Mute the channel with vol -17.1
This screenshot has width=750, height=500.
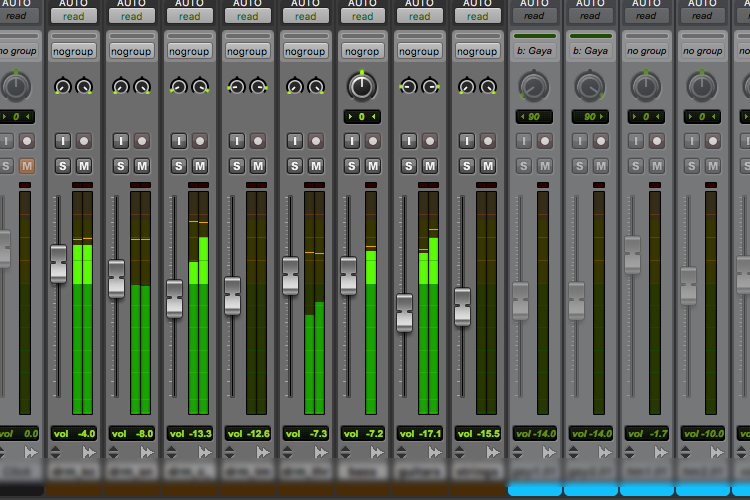[x=430, y=166]
